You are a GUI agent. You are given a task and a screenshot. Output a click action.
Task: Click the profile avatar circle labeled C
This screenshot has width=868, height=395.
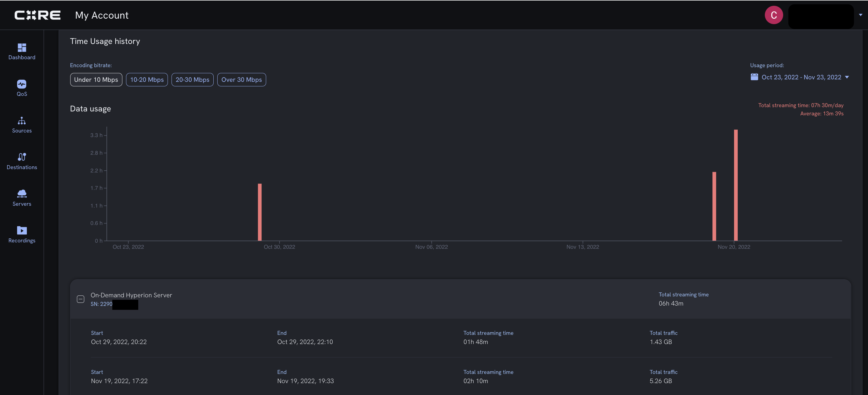[773, 15]
